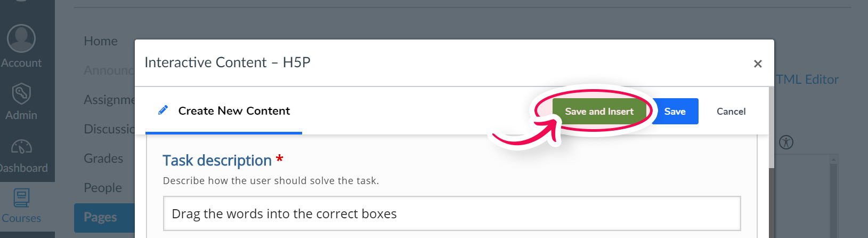
Task: Click the Task description text field
Action: (452, 213)
